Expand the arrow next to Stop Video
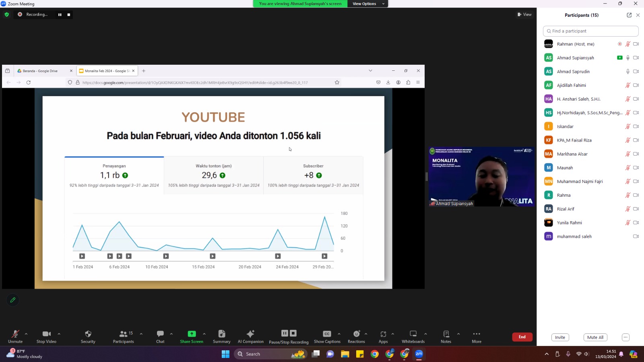Viewport: 644px width, 362px height. (x=59, y=334)
